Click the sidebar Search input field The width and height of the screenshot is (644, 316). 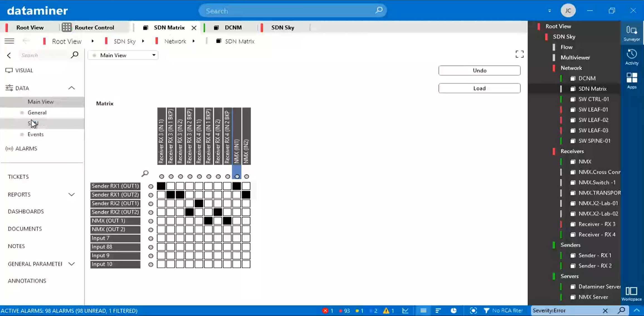click(x=45, y=55)
